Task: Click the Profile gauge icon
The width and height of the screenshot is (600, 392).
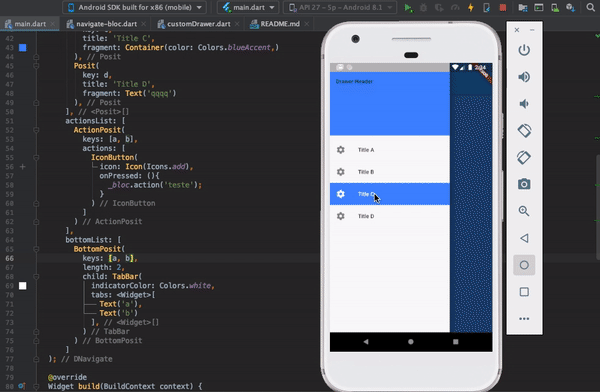Action: click(x=455, y=8)
